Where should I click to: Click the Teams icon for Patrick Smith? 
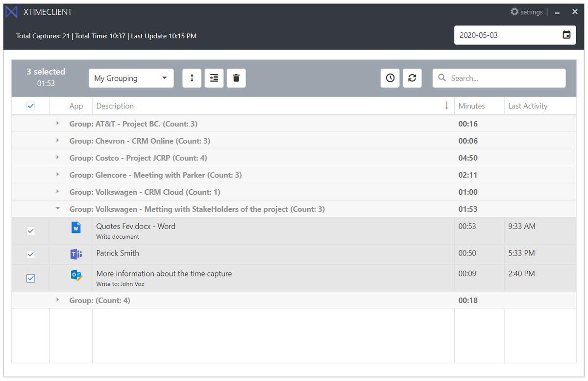coord(76,254)
